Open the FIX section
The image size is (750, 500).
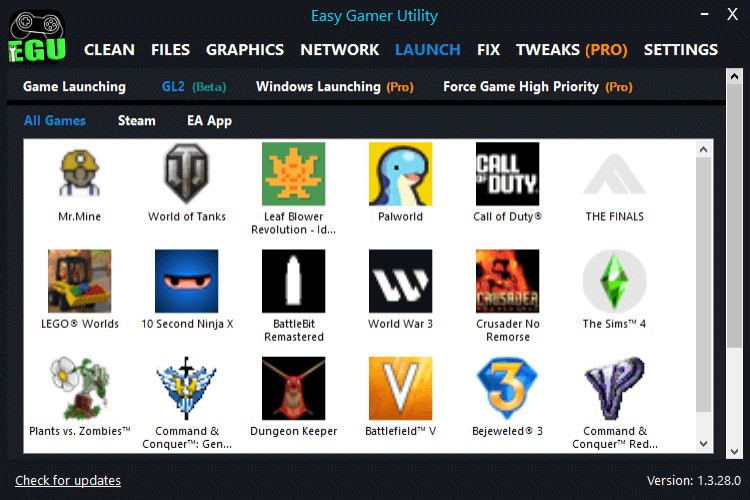pos(488,50)
